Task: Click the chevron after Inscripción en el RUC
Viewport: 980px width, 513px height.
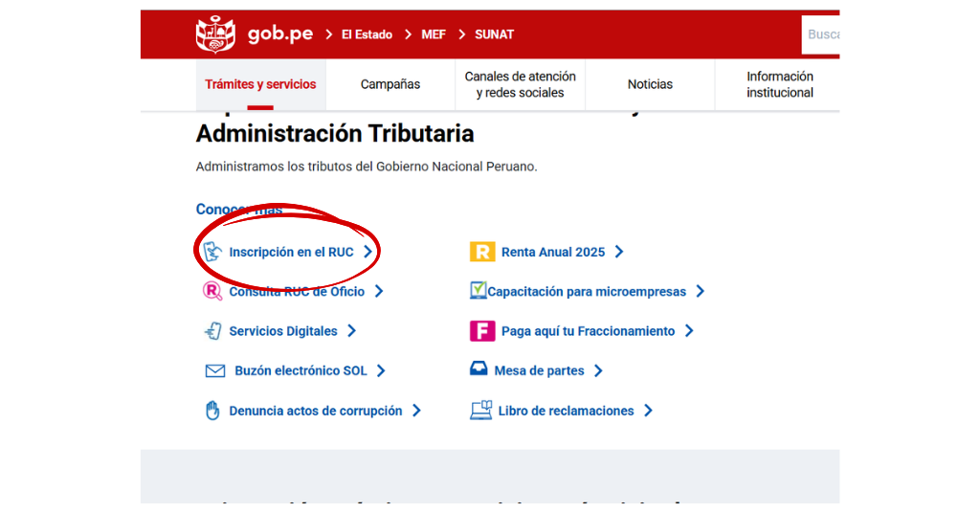Action: 368,252
